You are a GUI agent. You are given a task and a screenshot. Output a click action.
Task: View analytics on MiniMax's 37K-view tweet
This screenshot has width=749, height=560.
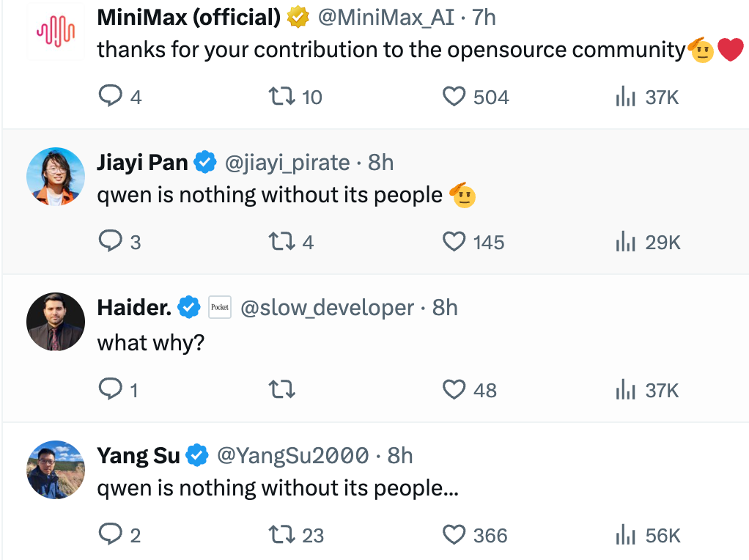point(624,97)
